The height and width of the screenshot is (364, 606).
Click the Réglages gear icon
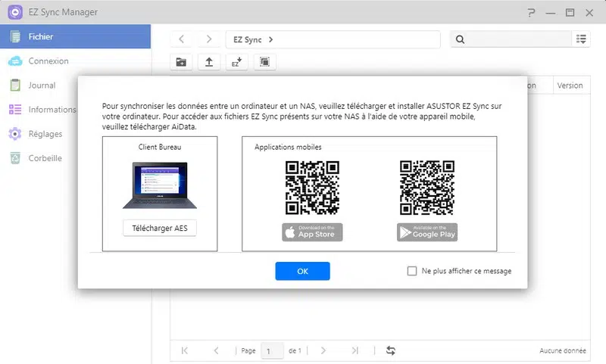point(15,134)
